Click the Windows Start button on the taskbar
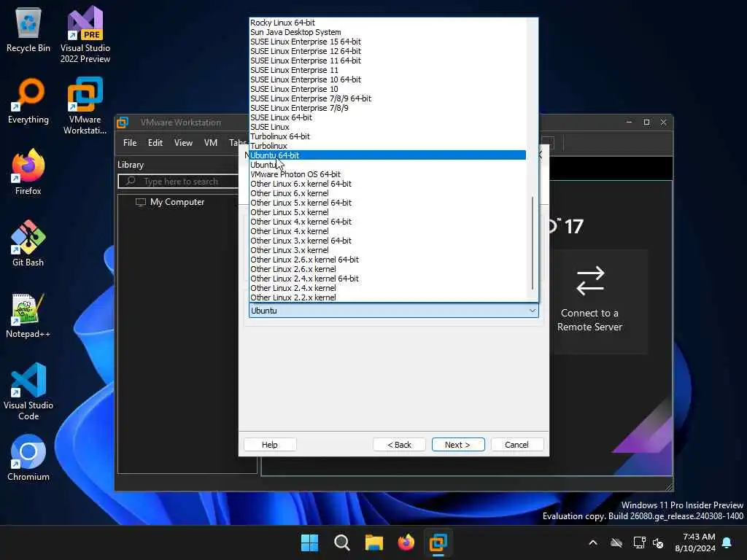747x560 pixels. pyautogui.click(x=309, y=542)
